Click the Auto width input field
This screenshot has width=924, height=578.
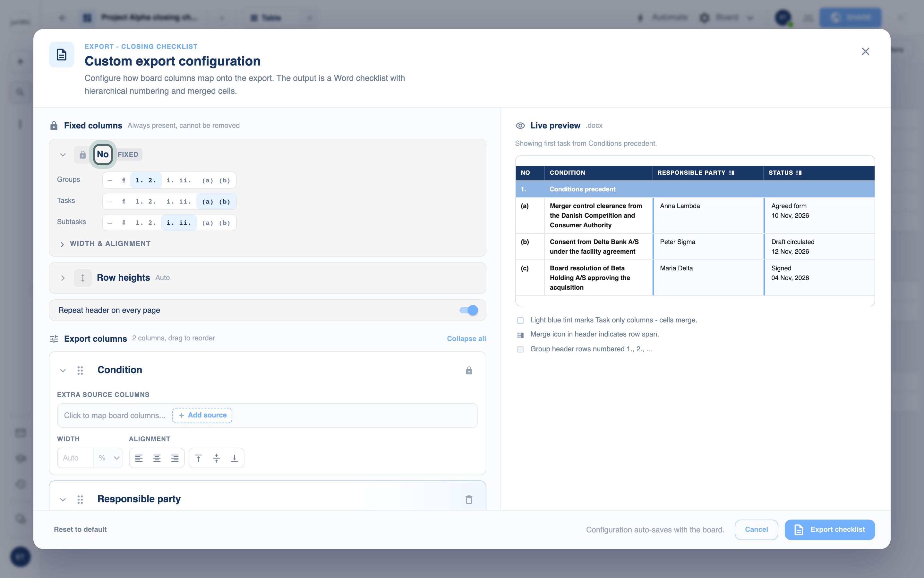[76, 458]
